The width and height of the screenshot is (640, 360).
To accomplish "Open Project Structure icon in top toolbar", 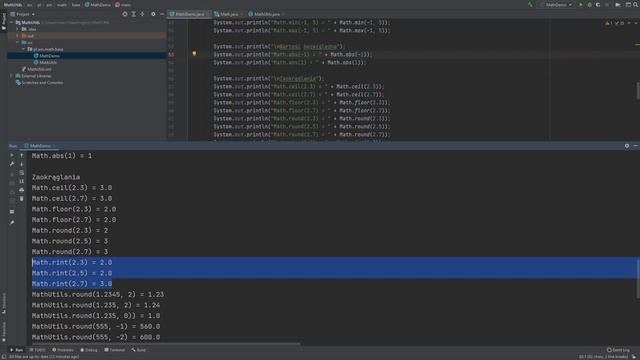I will coord(629,5).
